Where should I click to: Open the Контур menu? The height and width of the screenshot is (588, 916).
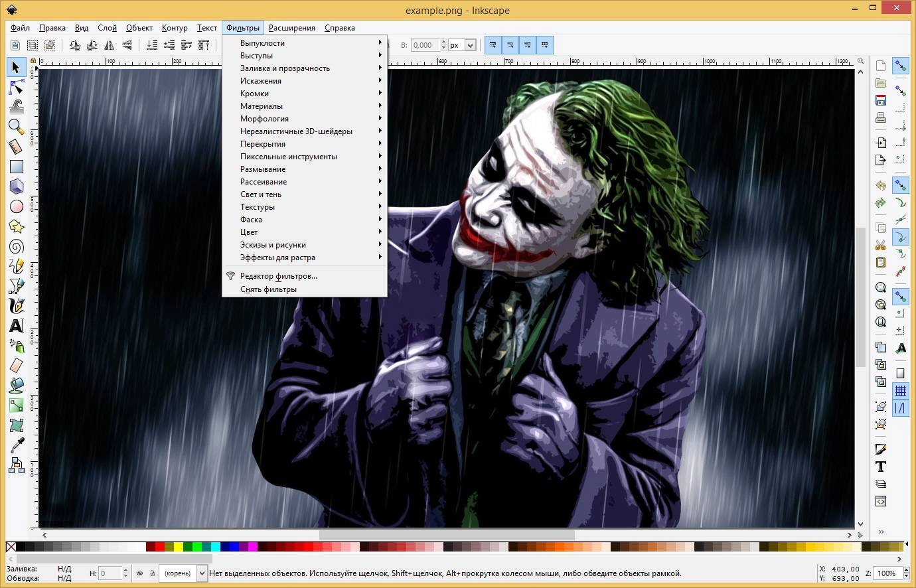(x=175, y=28)
